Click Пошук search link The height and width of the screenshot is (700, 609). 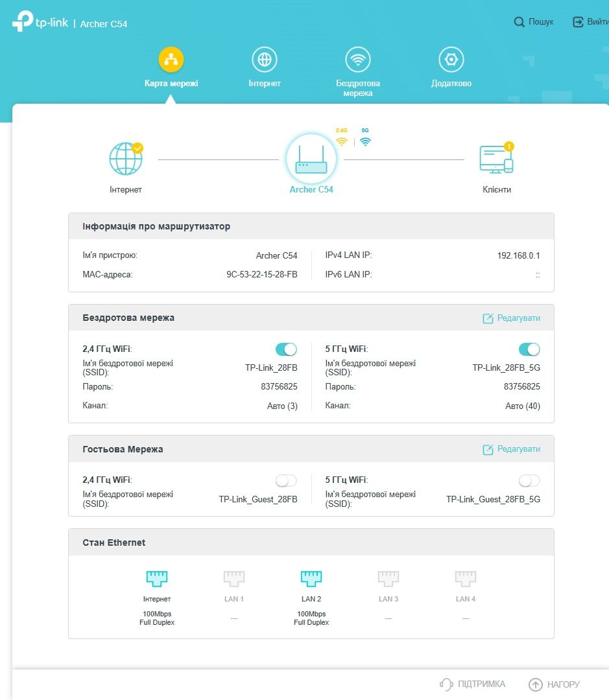tap(541, 22)
